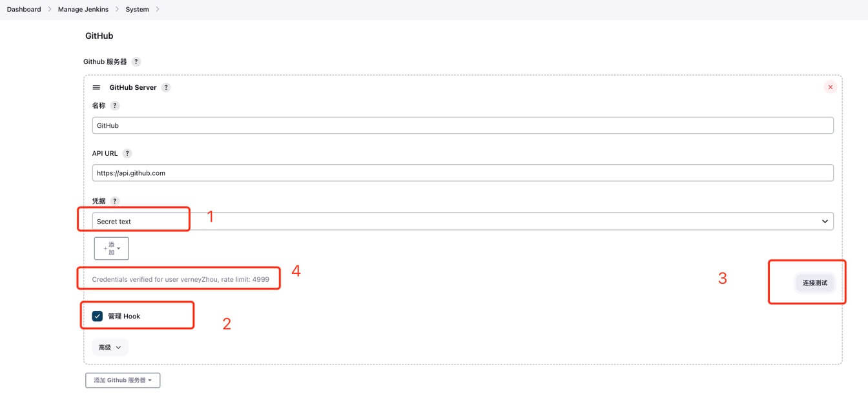Open the Secret text credentials dropdown
The width and height of the screenshot is (868, 411).
[462, 221]
